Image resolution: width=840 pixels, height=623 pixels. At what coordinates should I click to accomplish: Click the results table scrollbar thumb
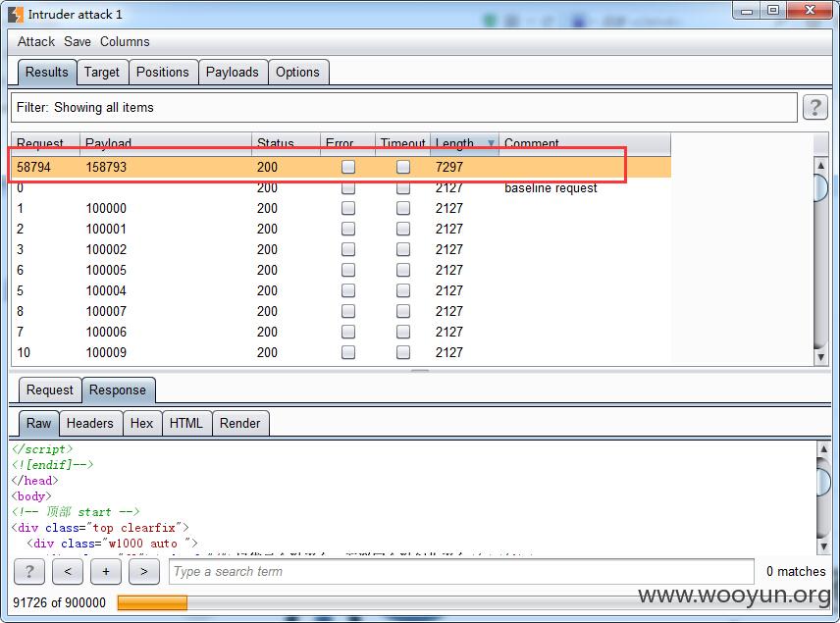(820, 187)
